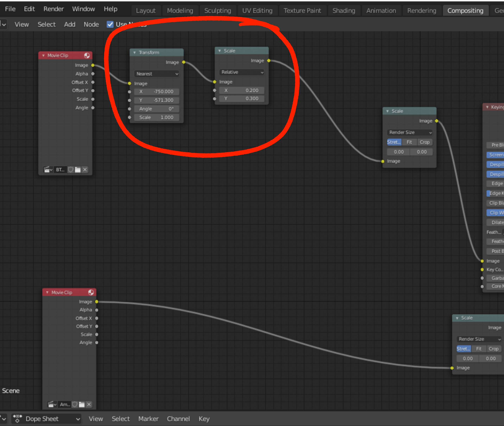
Task: Open the Render menu
Action: point(54,9)
